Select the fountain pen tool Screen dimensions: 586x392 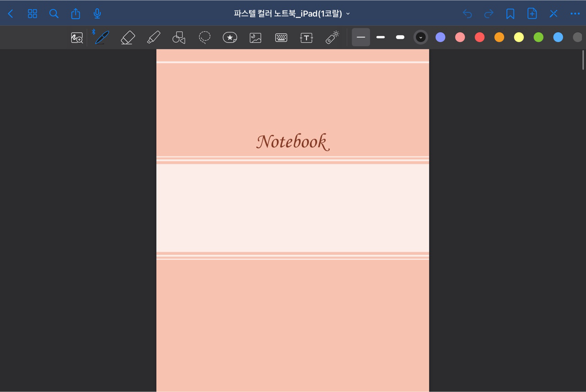[102, 37]
